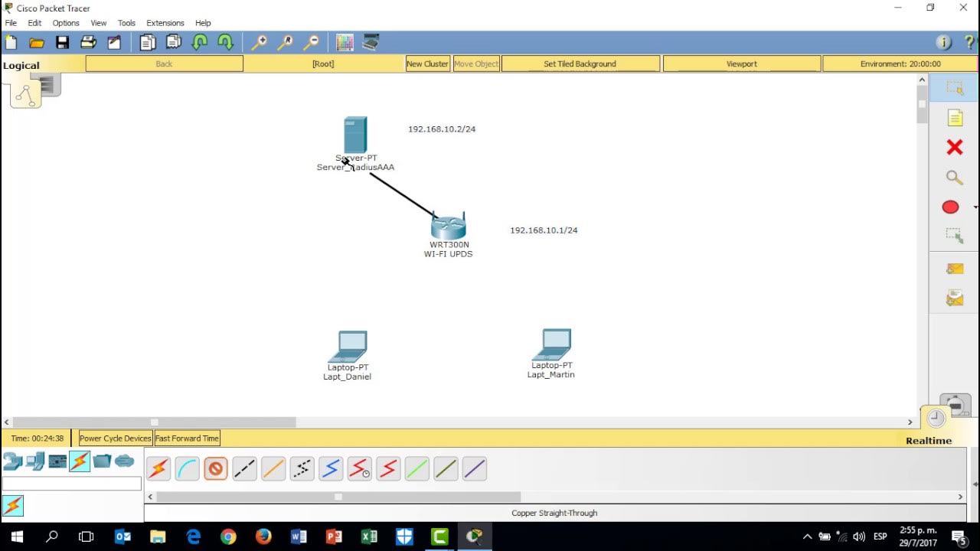Open the Drawing Palette icon
The image size is (980, 551).
[345, 43]
